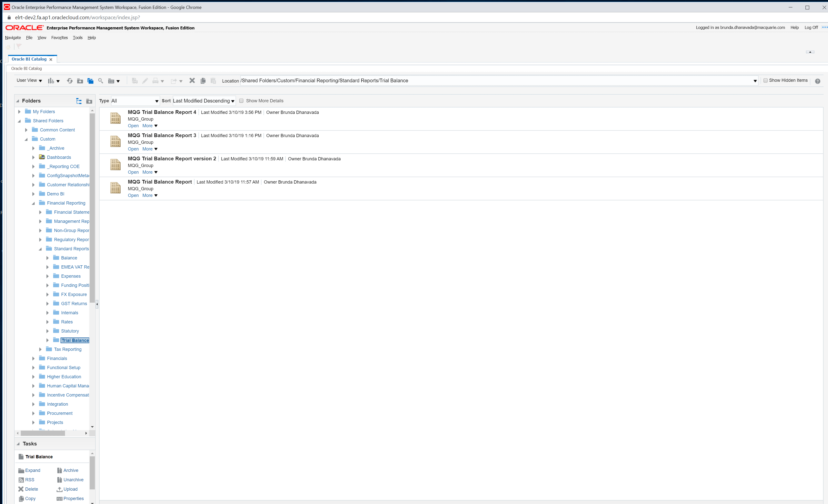Click the Help link in top header
This screenshot has height=504, width=828.
pyautogui.click(x=794, y=28)
